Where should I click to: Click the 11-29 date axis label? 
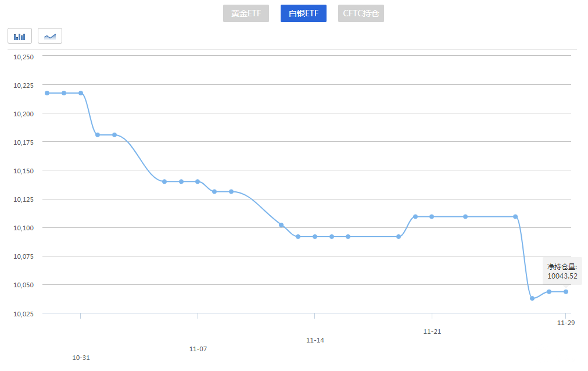[566, 323]
